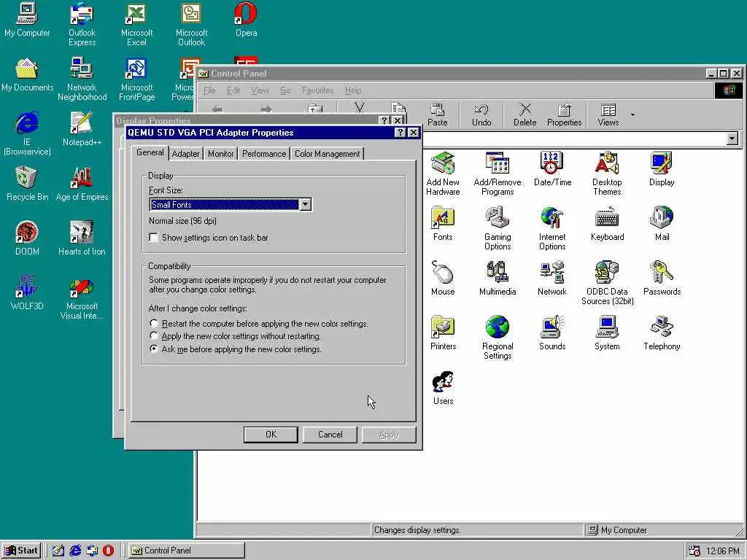Open the View menu in Control Panel
Screen dimensions: 747x560
260,90
